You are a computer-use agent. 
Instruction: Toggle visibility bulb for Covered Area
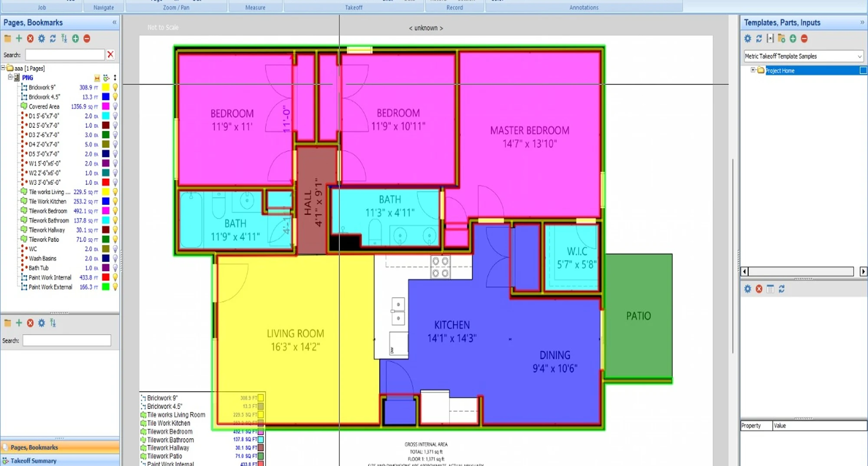tap(115, 107)
